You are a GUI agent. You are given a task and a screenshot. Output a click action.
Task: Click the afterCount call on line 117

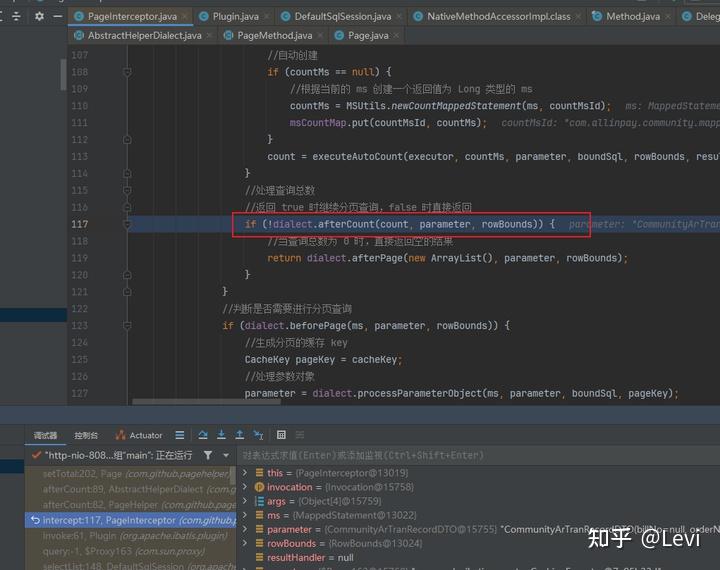point(346,224)
